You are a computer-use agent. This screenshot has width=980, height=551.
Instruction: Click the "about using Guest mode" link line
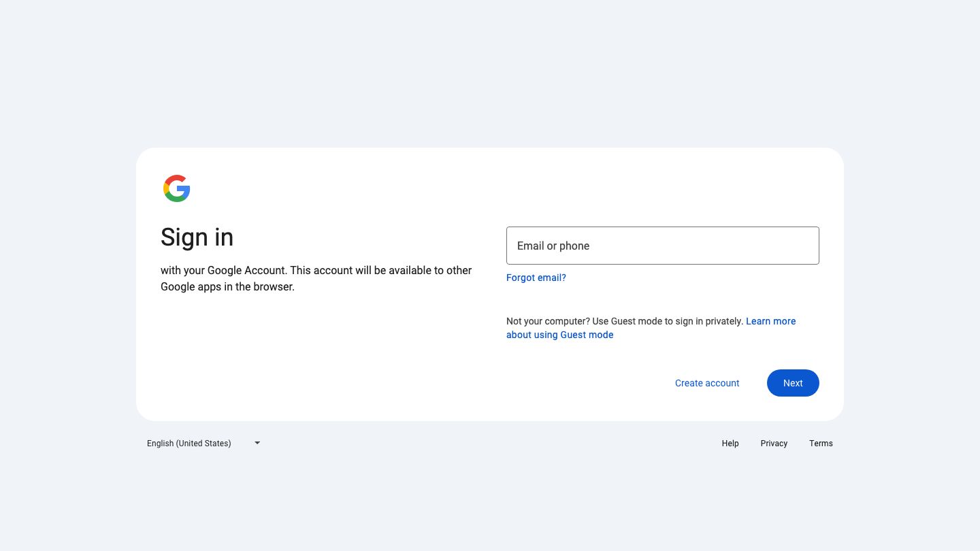click(x=559, y=335)
